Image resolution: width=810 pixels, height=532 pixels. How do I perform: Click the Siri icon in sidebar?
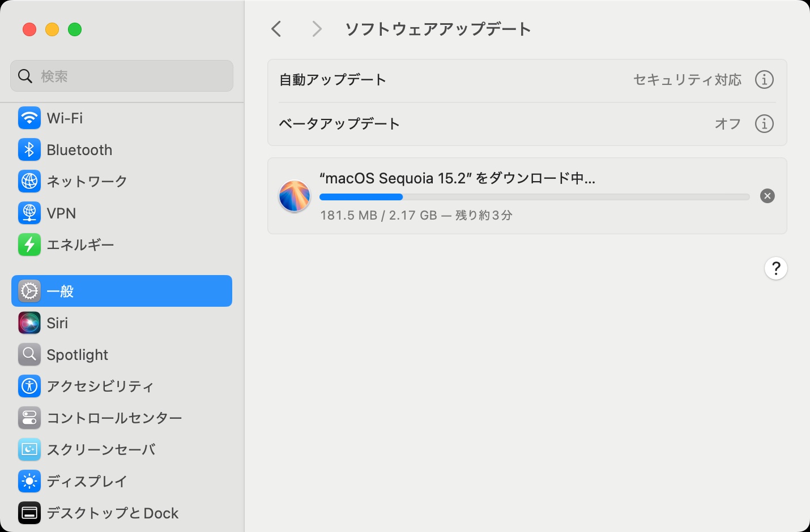pos(29,323)
